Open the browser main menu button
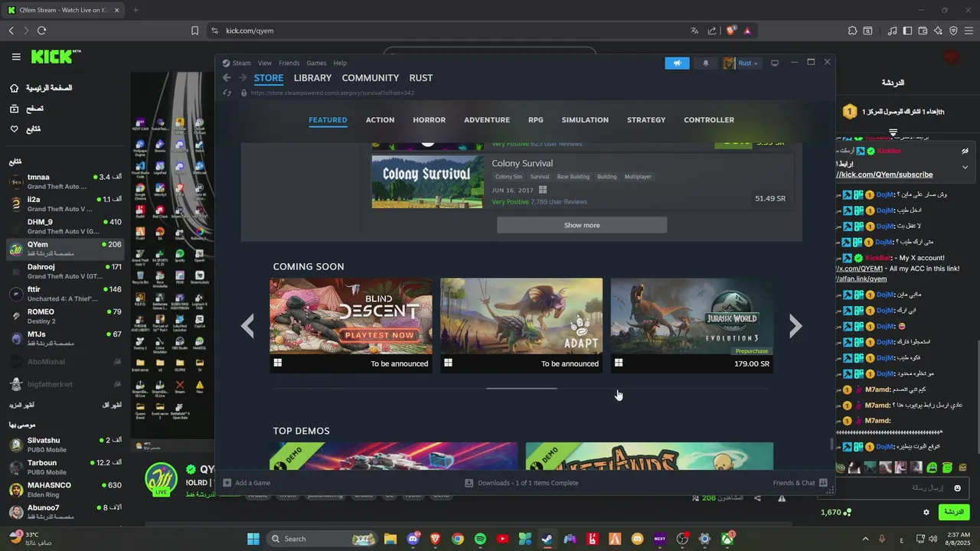 970,31
